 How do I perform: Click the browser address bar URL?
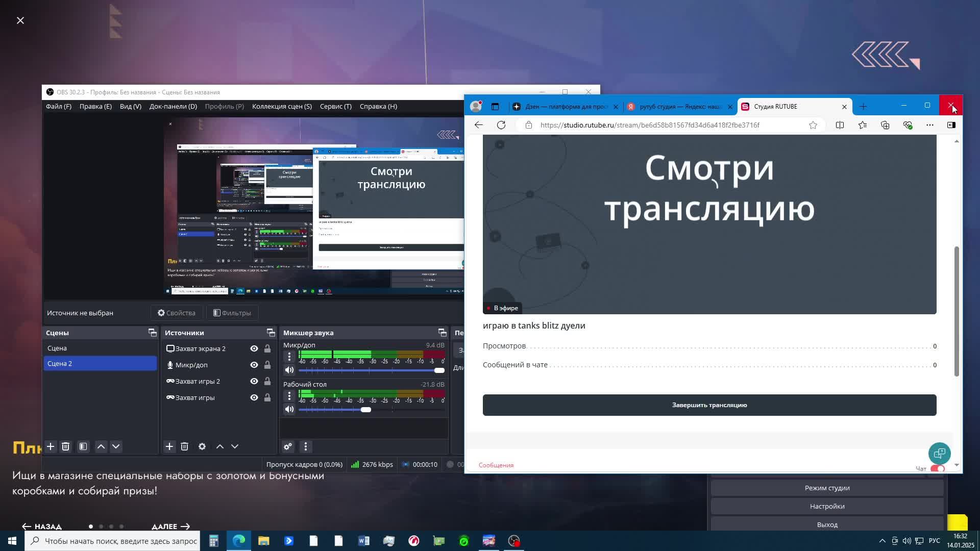pos(650,125)
